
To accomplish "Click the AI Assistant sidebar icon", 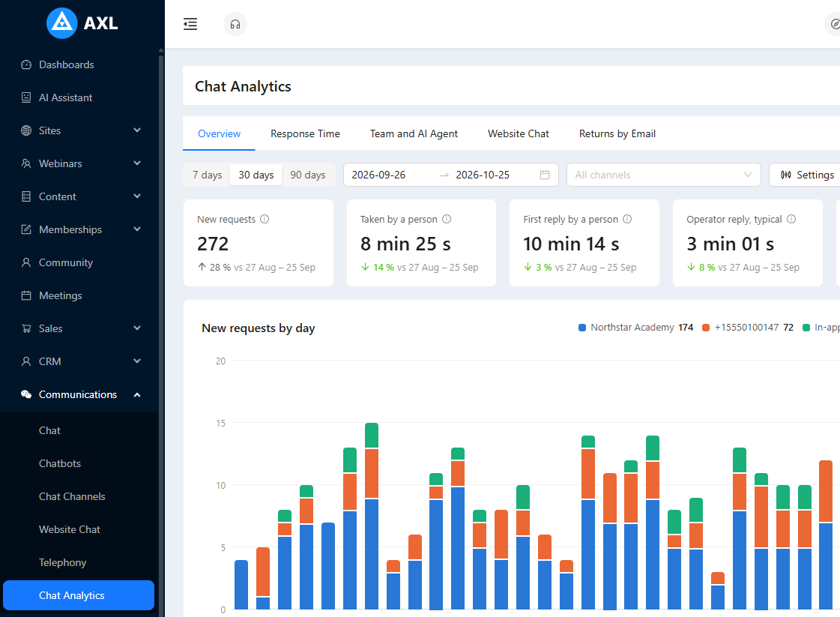I will pos(26,97).
